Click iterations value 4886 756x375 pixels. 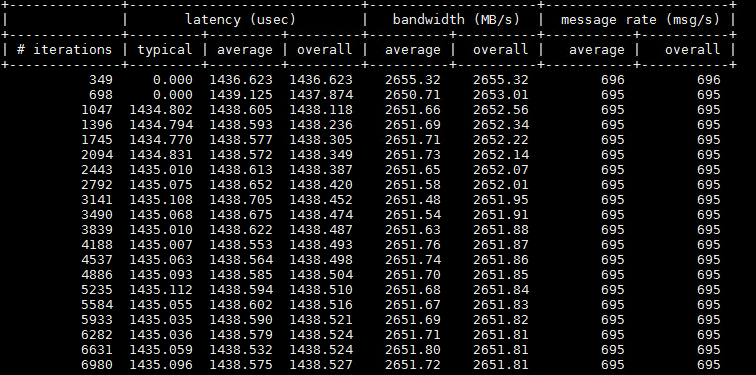[96, 275]
